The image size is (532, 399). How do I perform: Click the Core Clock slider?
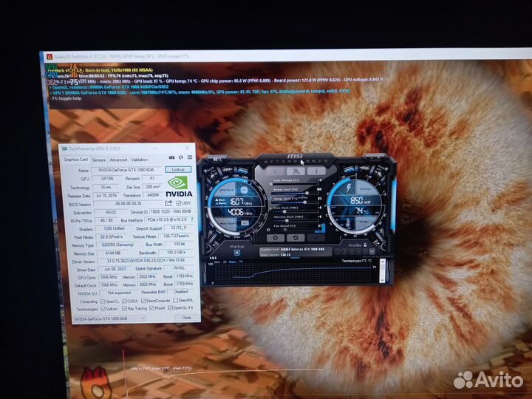(296, 211)
